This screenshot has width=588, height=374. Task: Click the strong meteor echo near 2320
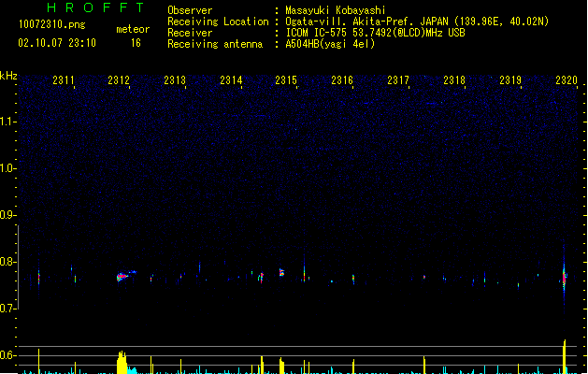[564, 278]
